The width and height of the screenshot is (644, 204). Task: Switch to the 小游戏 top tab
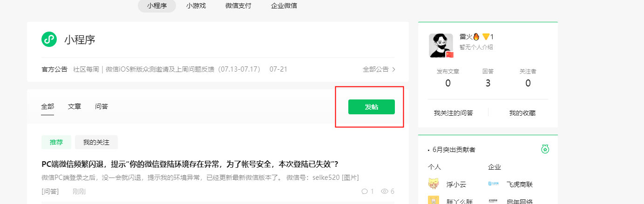coord(196,6)
